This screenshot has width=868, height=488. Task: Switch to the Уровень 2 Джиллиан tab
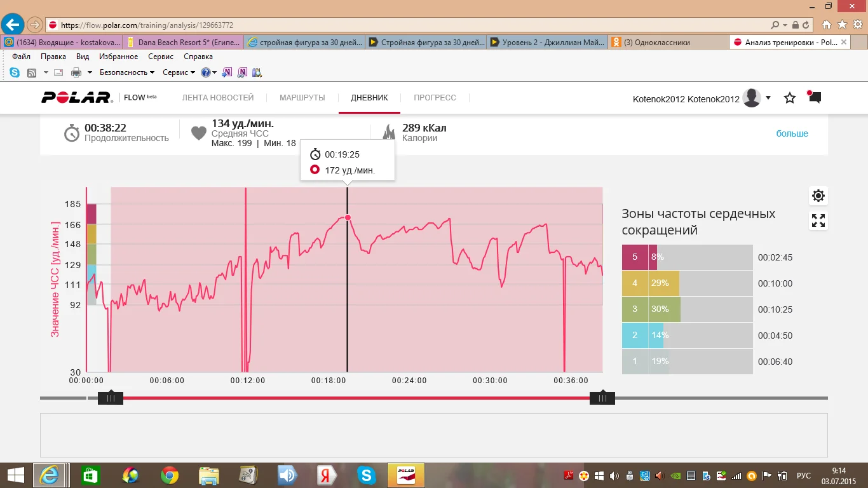(547, 43)
